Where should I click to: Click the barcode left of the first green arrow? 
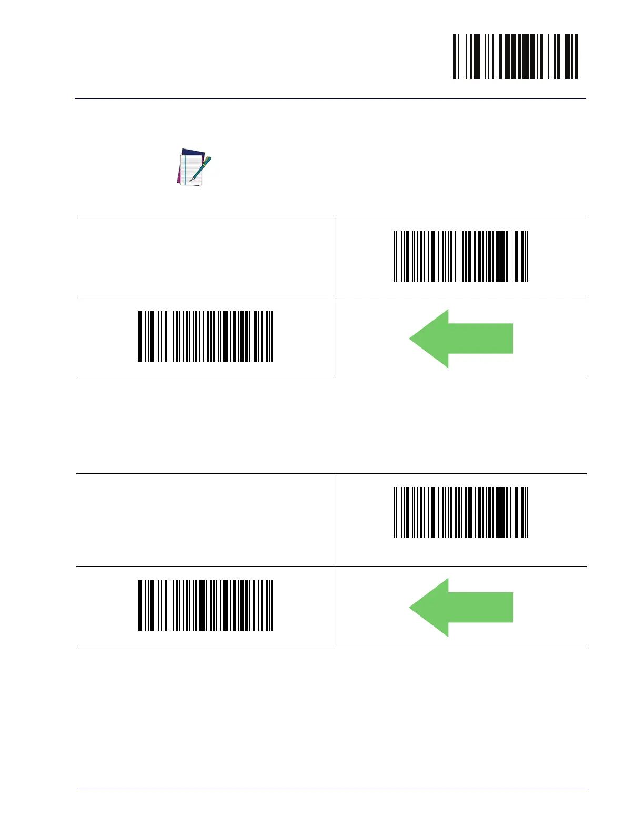coord(205,336)
